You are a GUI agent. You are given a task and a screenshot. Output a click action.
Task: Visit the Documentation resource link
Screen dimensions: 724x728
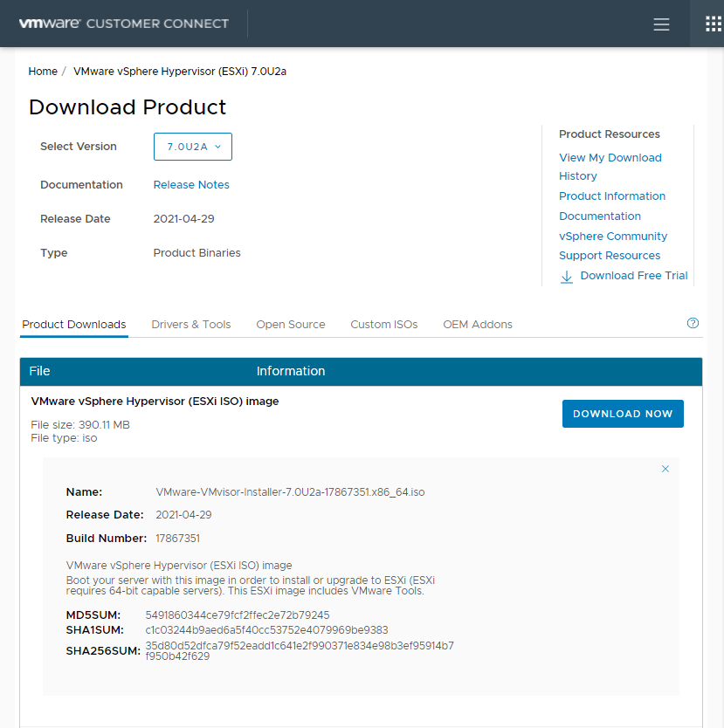pyautogui.click(x=600, y=216)
